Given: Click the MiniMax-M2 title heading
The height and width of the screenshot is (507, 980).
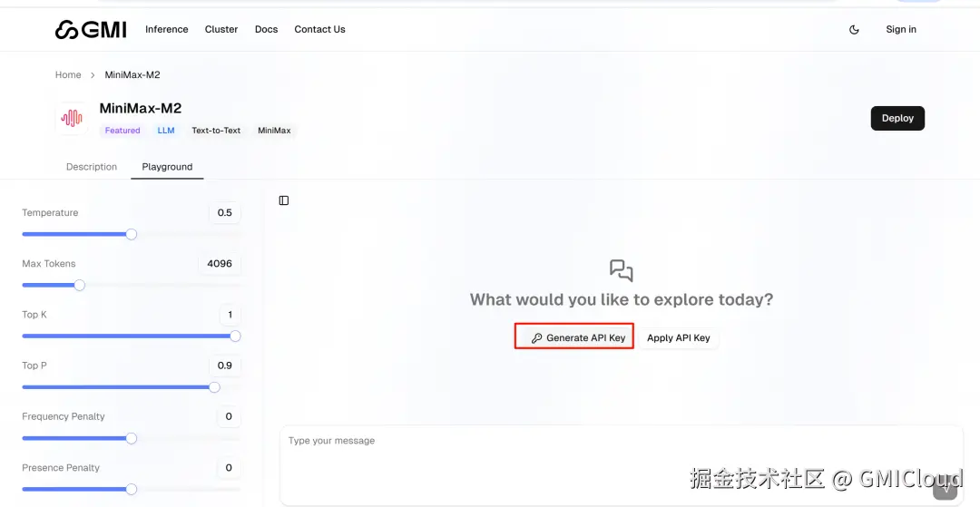Looking at the screenshot, I should [141, 108].
